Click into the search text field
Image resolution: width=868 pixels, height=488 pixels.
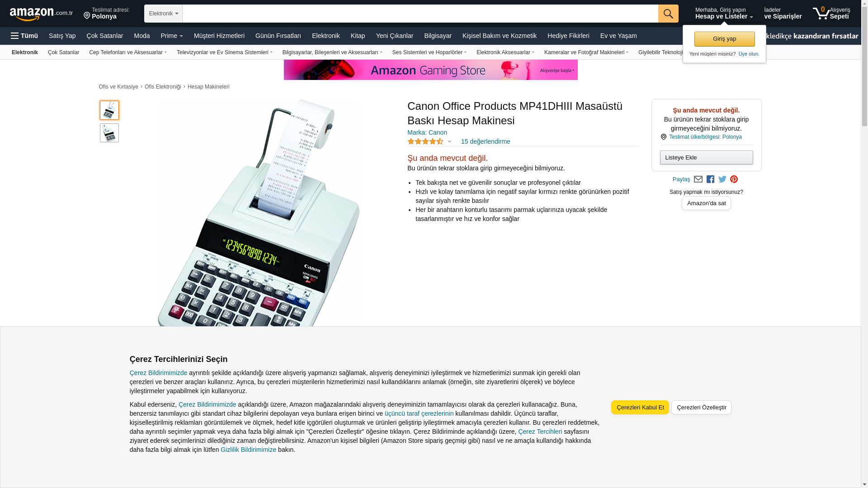420,14
